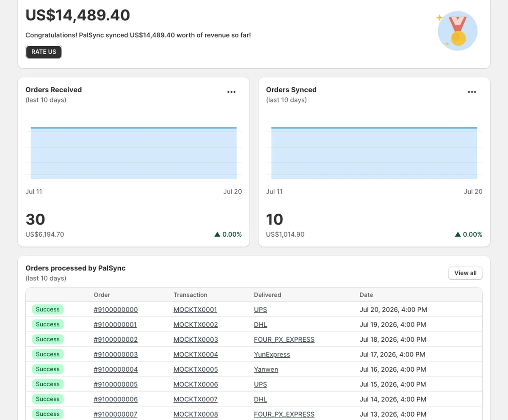The image size is (508, 420).
Task: Open order #9100000000
Action: (x=116, y=309)
